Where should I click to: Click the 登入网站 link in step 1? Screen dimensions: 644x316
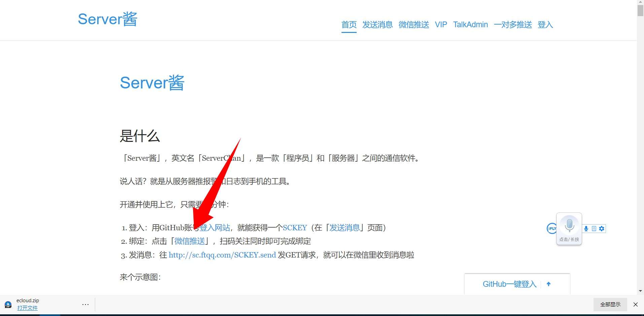click(x=215, y=228)
